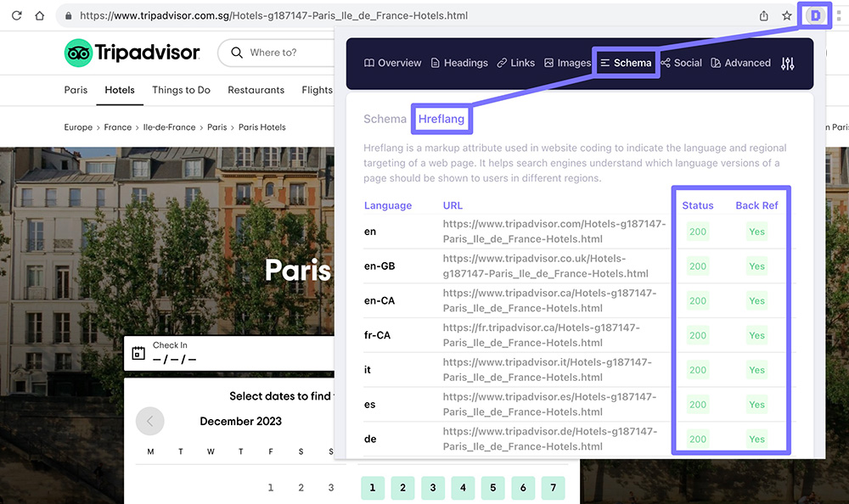Select green date 1 in the calendar
849x504 pixels.
(x=373, y=488)
